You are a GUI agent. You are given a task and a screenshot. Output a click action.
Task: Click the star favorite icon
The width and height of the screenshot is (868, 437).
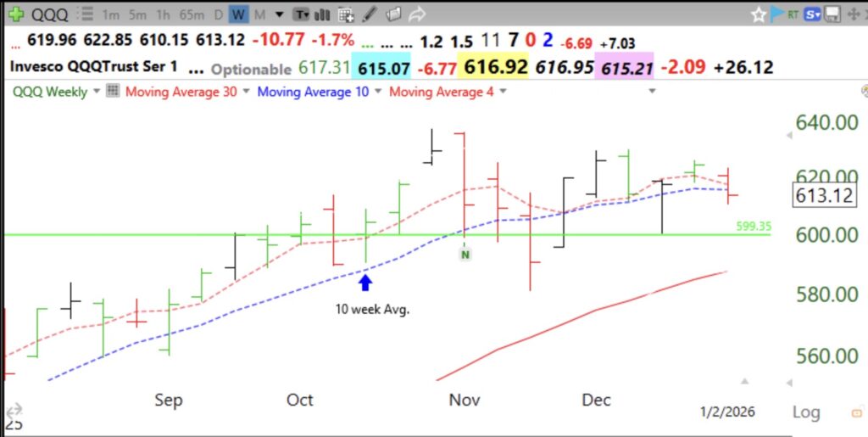759,15
